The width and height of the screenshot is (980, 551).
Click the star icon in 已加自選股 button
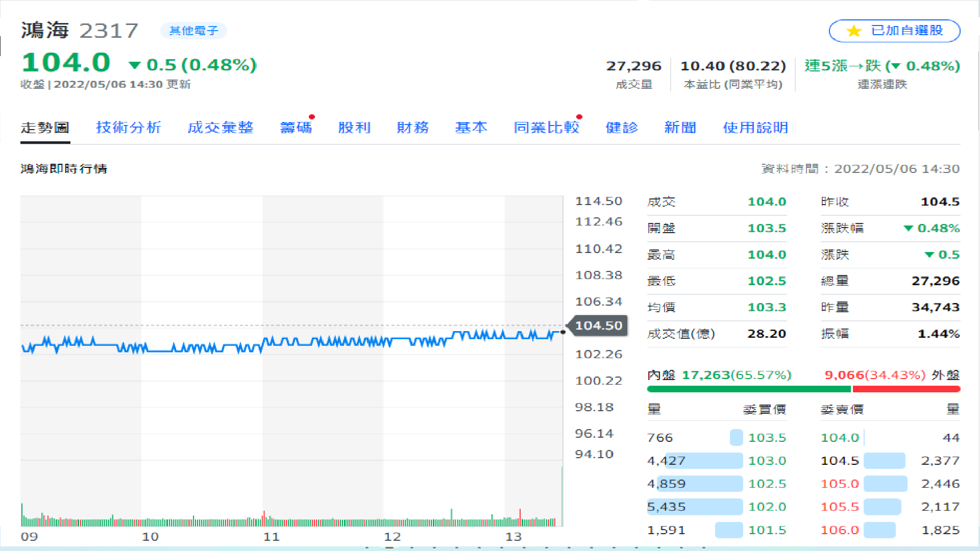point(854,31)
